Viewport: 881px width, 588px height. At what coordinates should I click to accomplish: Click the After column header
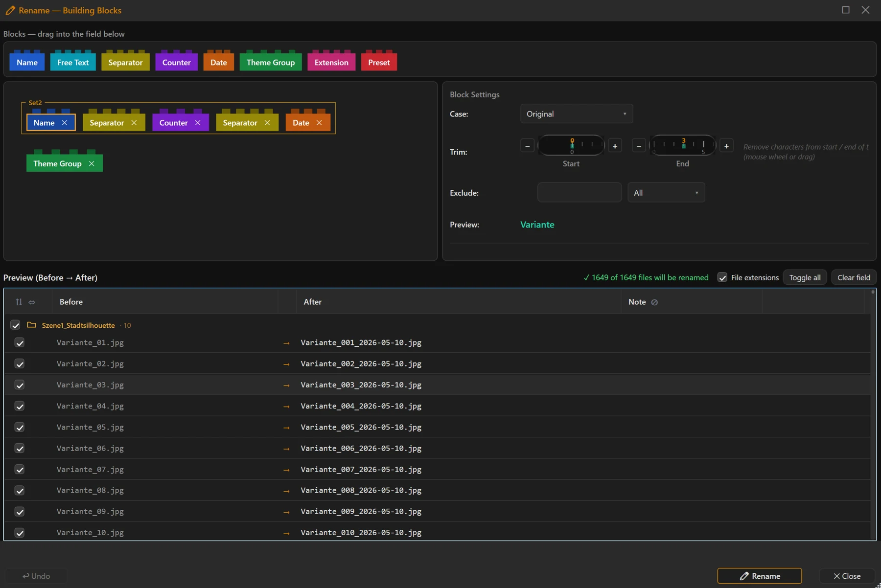[x=459, y=302]
